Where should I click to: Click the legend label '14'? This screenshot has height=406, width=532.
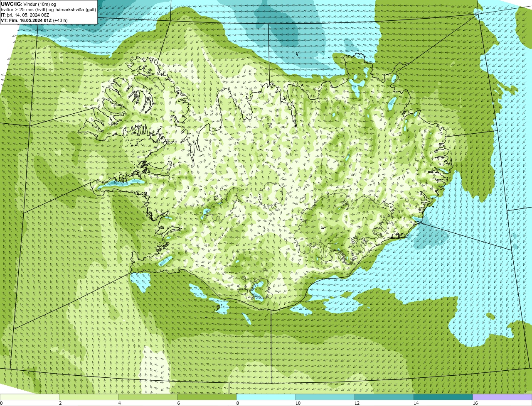click(x=416, y=403)
